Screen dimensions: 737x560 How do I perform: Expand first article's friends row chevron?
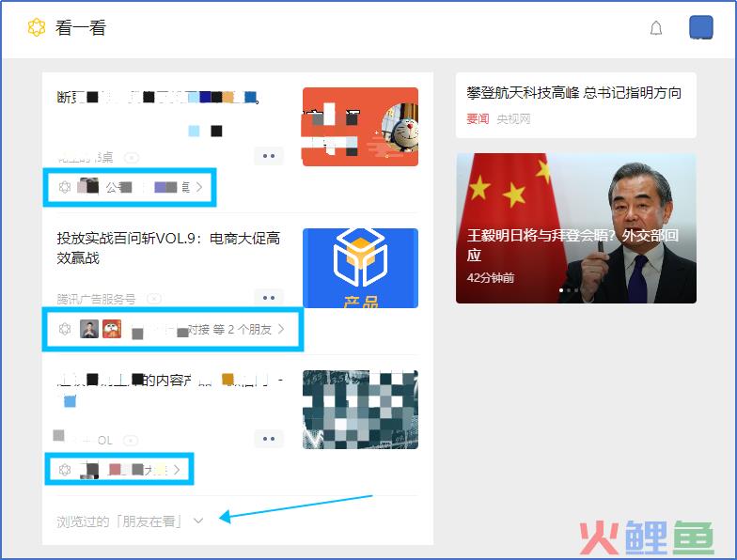(199, 187)
